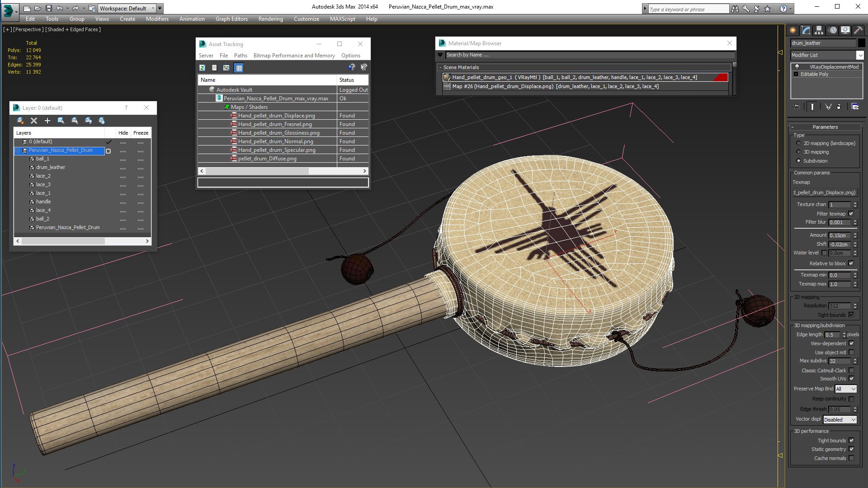Screen dimensions: 868x488
Task: Click the table view icon in Asset Tracking
Action: (x=239, y=68)
